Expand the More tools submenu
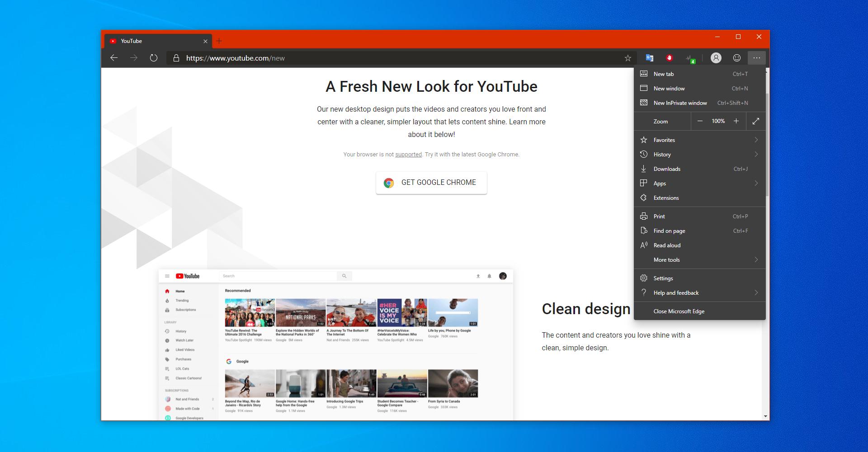This screenshot has width=868, height=452. (756, 259)
